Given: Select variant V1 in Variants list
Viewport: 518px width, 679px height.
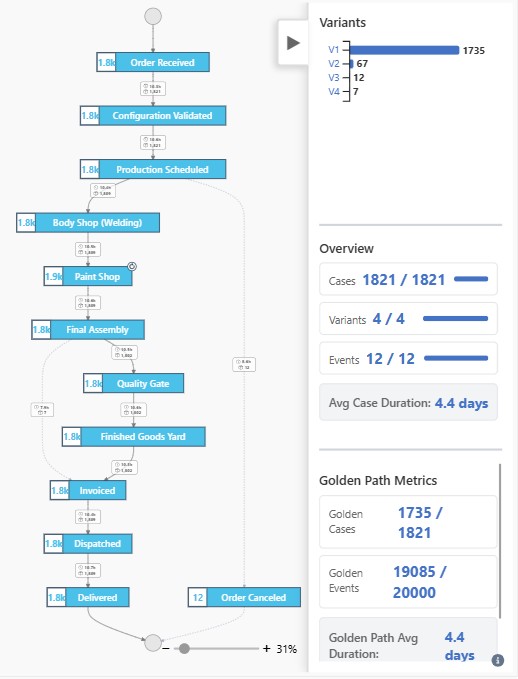Looking at the screenshot, I should (x=333, y=50).
